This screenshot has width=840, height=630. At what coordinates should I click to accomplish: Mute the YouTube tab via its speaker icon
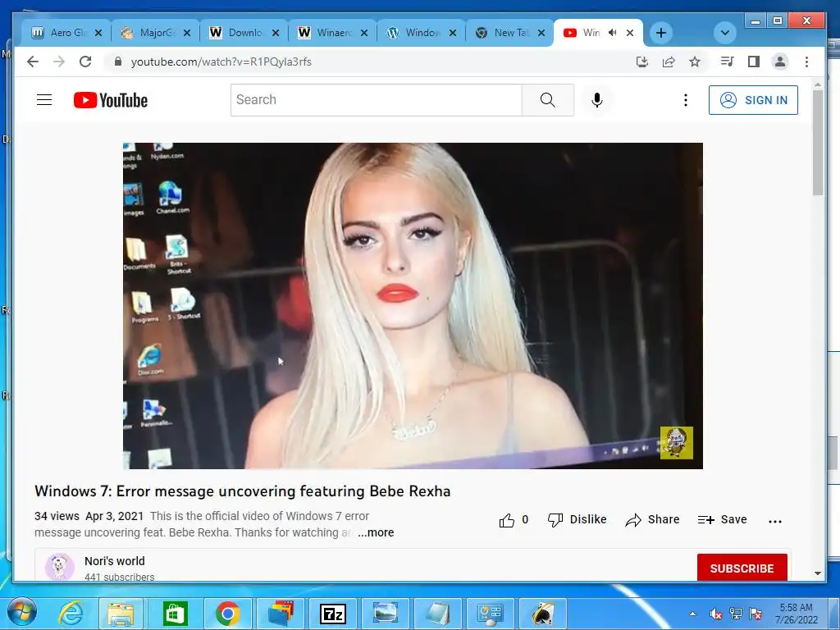click(x=612, y=33)
